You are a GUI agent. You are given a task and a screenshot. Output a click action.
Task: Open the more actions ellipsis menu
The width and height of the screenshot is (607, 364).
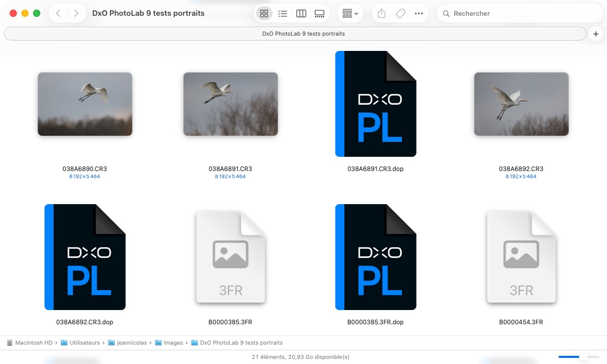coord(419,14)
